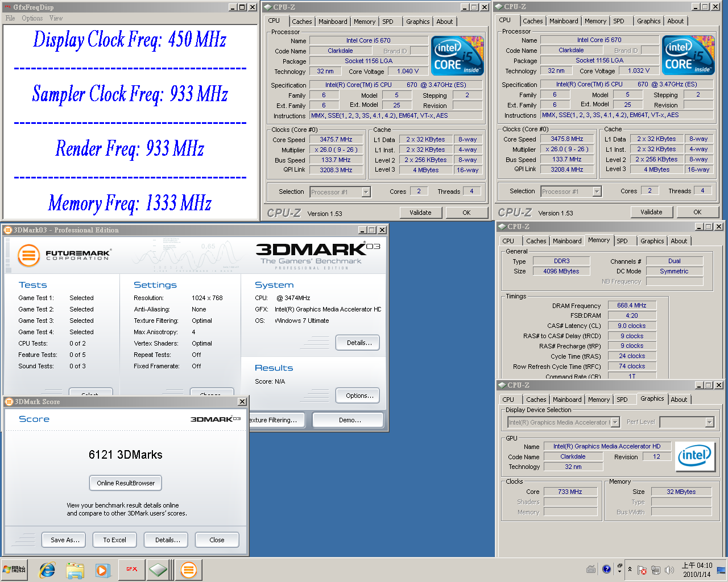Click CAS# Latency 9.0 clocks value
Screen dimensions: 728x582
pos(632,326)
